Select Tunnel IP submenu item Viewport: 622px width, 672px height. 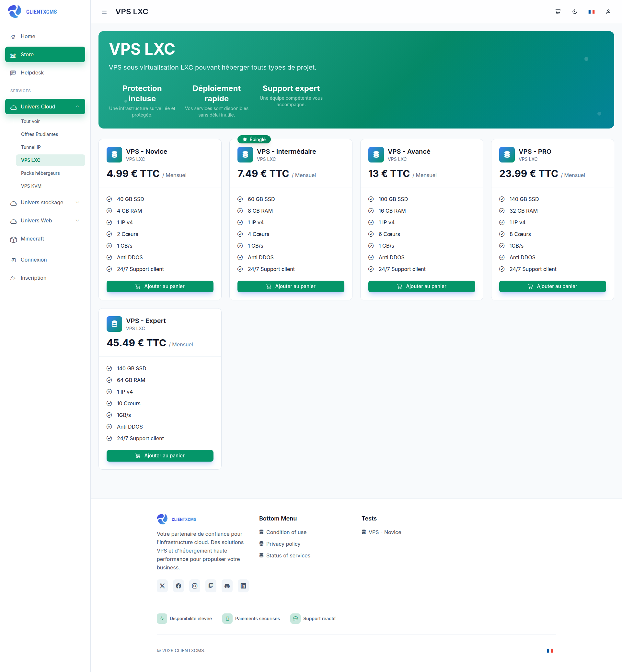[x=51, y=147]
